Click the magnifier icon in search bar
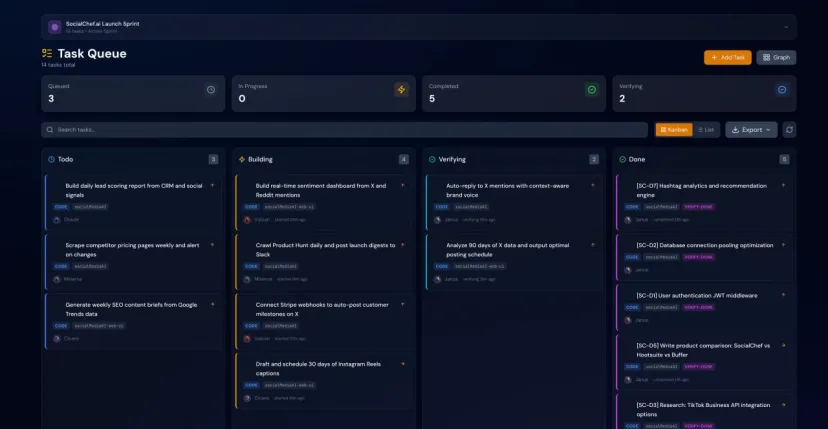 pos(50,129)
